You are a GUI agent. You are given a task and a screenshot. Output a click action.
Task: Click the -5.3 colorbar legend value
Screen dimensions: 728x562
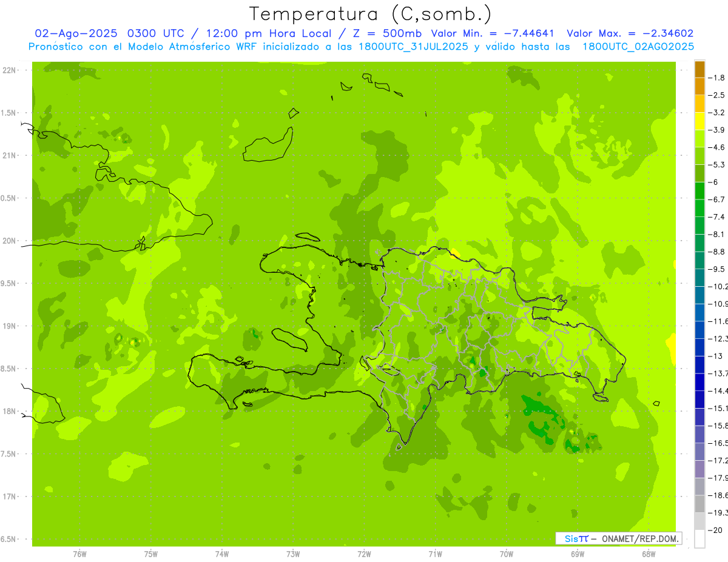click(x=716, y=165)
